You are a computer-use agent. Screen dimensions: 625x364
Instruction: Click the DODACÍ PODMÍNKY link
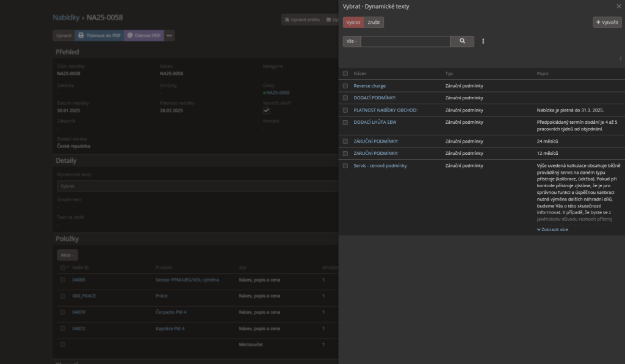pos(375,98)
